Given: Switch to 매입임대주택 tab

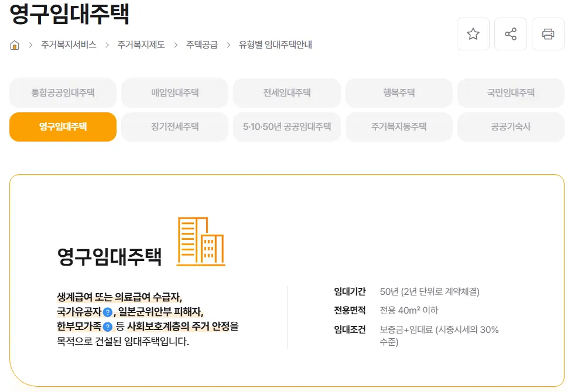Looking at the screenshot, I should click(175, 93).
